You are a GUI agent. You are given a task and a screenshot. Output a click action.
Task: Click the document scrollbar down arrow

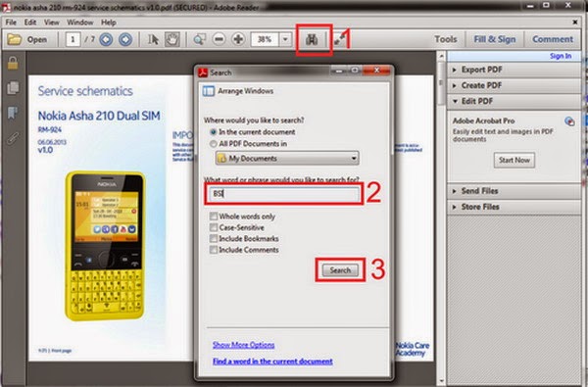441,381
